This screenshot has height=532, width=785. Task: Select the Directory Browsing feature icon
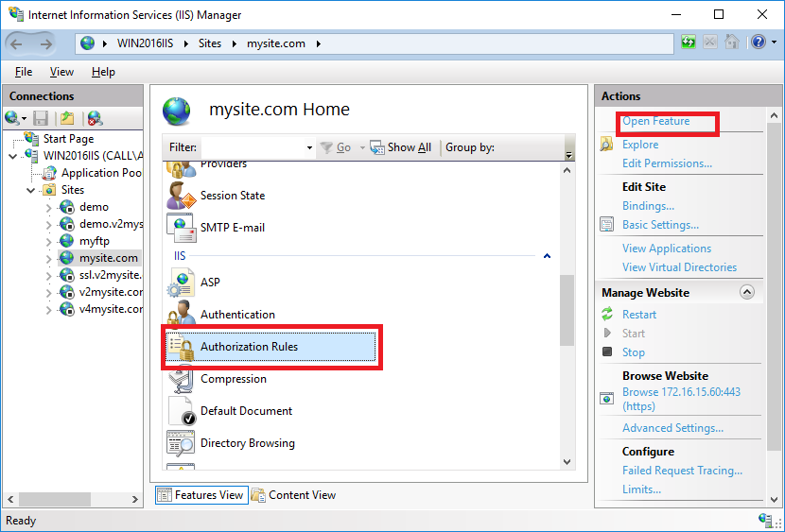point(181,443)
